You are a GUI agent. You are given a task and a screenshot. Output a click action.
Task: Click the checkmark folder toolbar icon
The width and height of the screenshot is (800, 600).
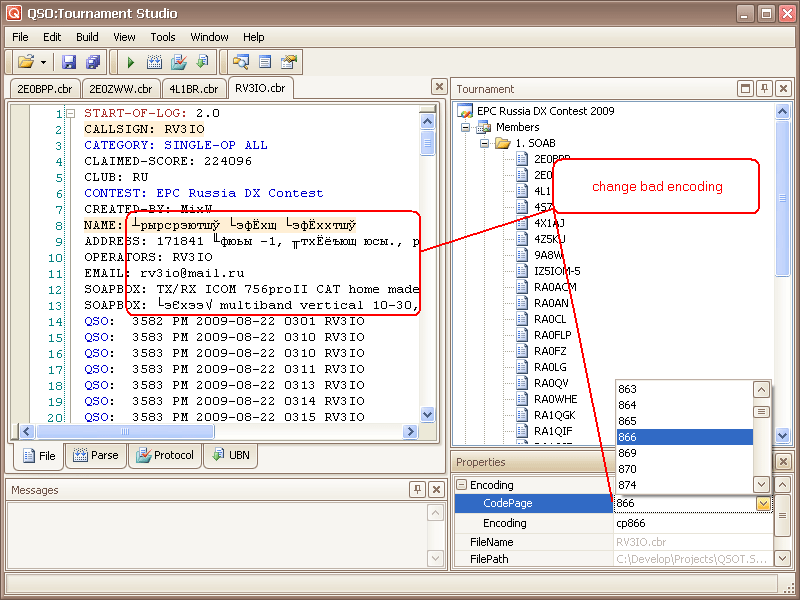point(179,62)
